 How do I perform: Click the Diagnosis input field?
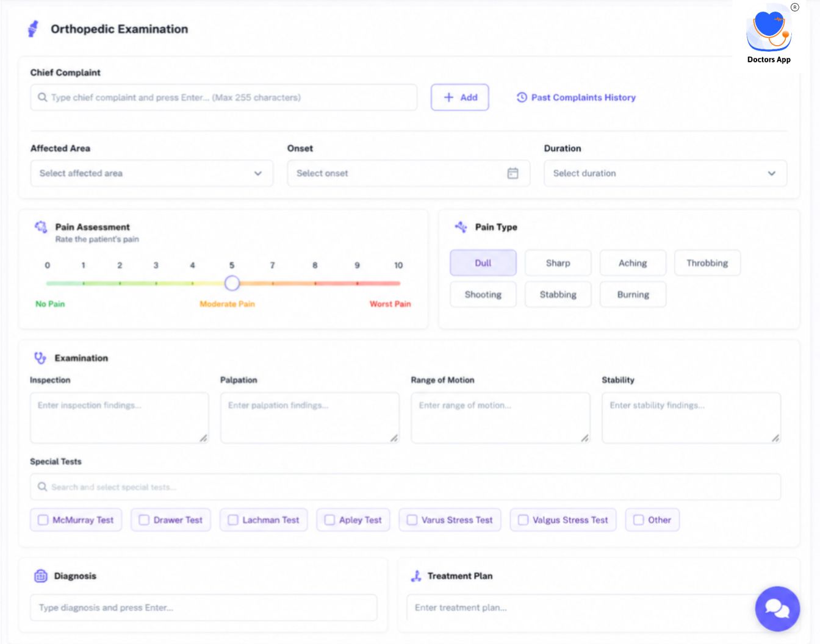[x=204, y=608]
